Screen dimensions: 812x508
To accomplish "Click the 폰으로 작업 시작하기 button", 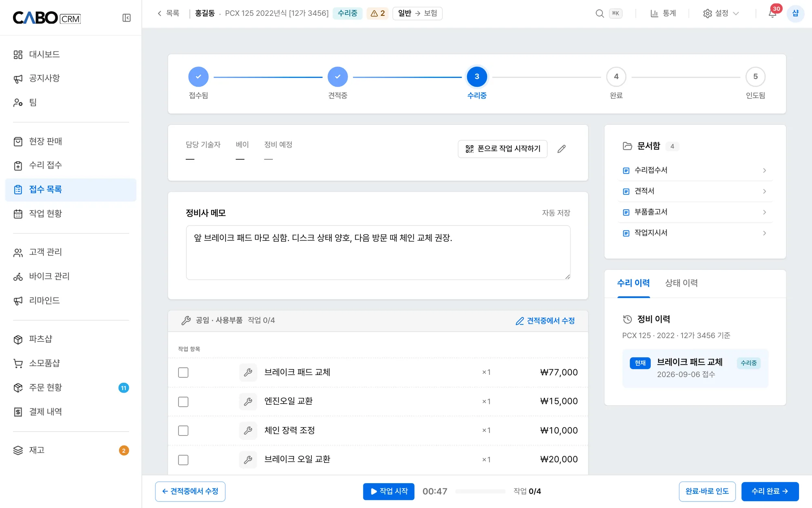I will click(x=503, y=149).
